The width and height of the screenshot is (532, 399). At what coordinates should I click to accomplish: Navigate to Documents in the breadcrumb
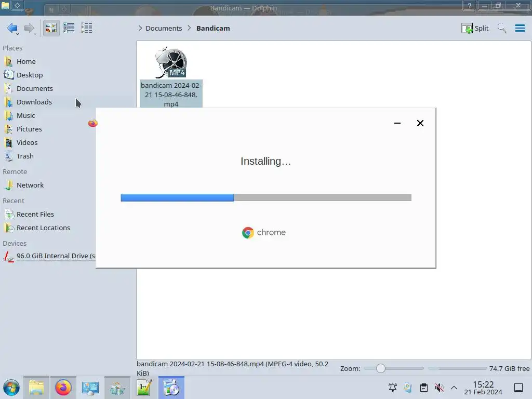[164, 28]
